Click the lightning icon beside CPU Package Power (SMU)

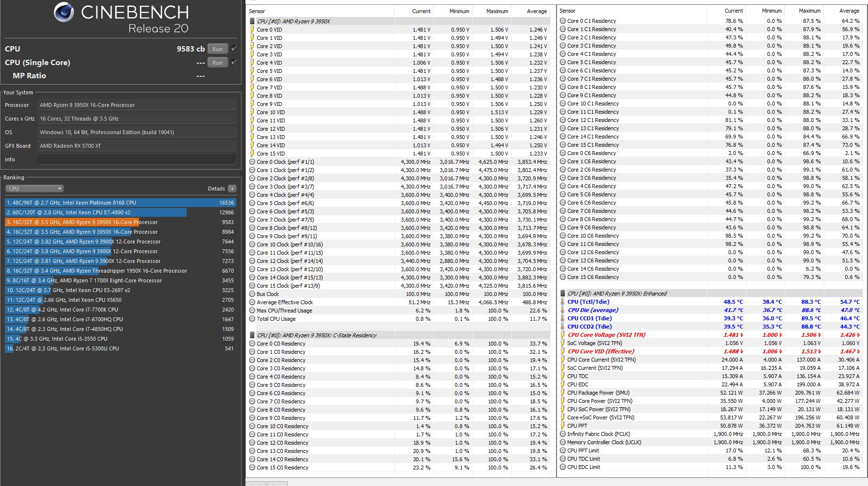click(563, 393)
